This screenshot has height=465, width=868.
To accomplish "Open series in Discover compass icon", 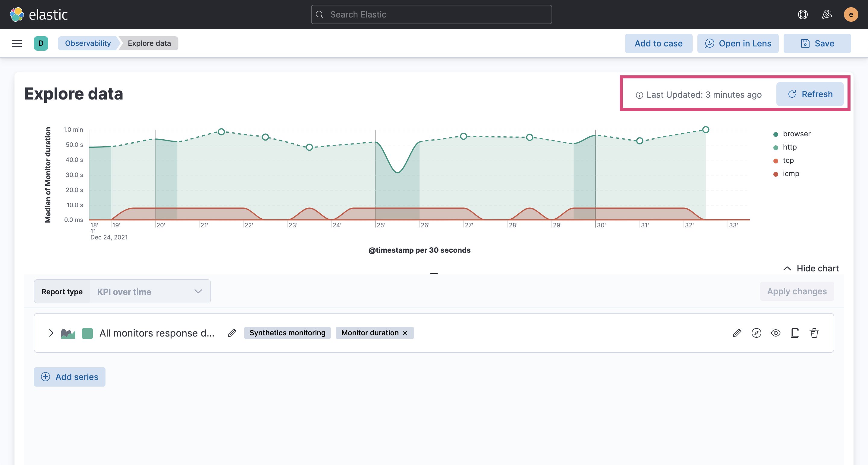I will 756,333.
